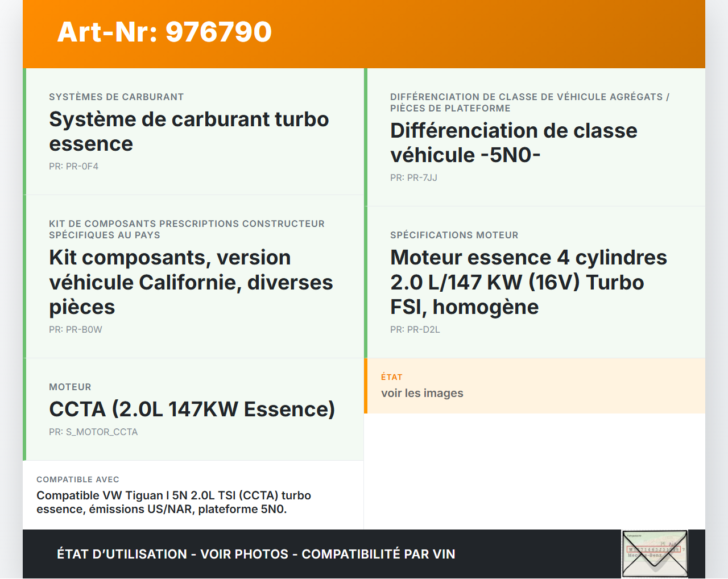Click the S_MOTOR_CCTA code text
The width and height of the screenshot is (728, 579).
coord(93,432)
